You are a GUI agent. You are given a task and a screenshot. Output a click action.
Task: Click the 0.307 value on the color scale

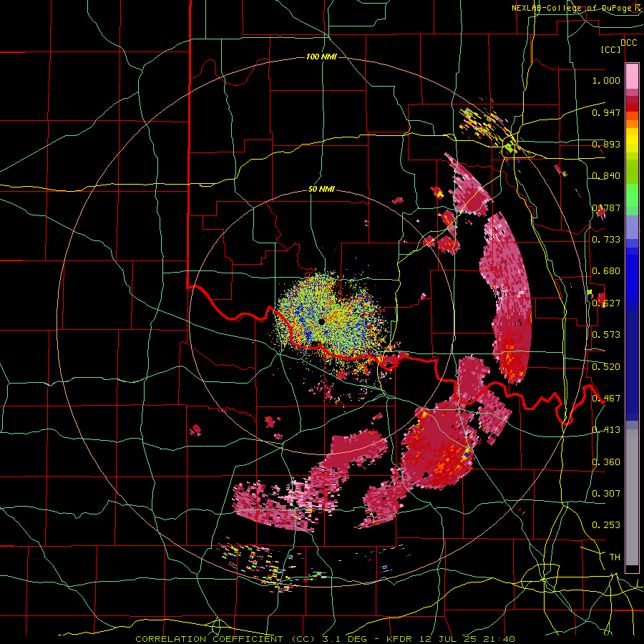(x=606, y=493)
